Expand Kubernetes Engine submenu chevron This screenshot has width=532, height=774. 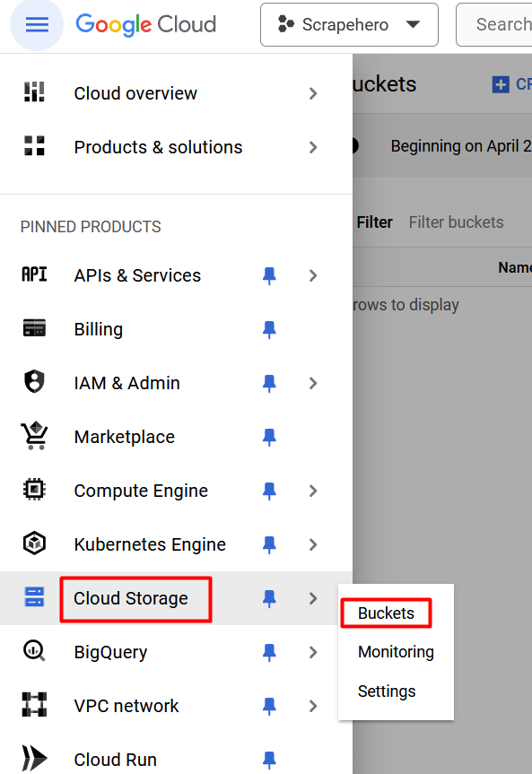click(x=313, y=544)
